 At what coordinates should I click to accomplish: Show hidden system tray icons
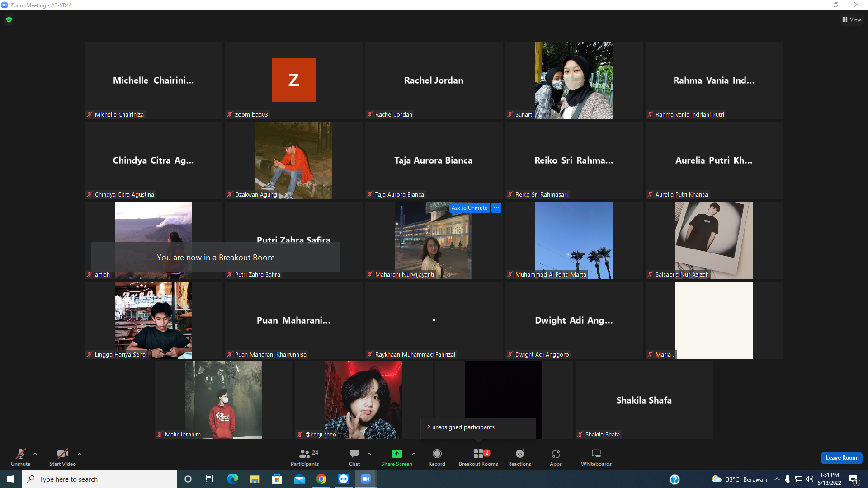coord(777,479)
